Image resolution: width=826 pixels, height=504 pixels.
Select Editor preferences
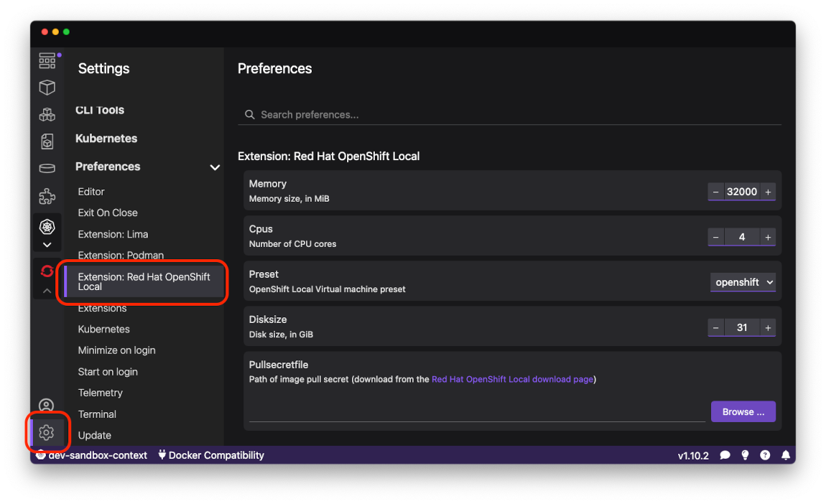tap(91, 192)
